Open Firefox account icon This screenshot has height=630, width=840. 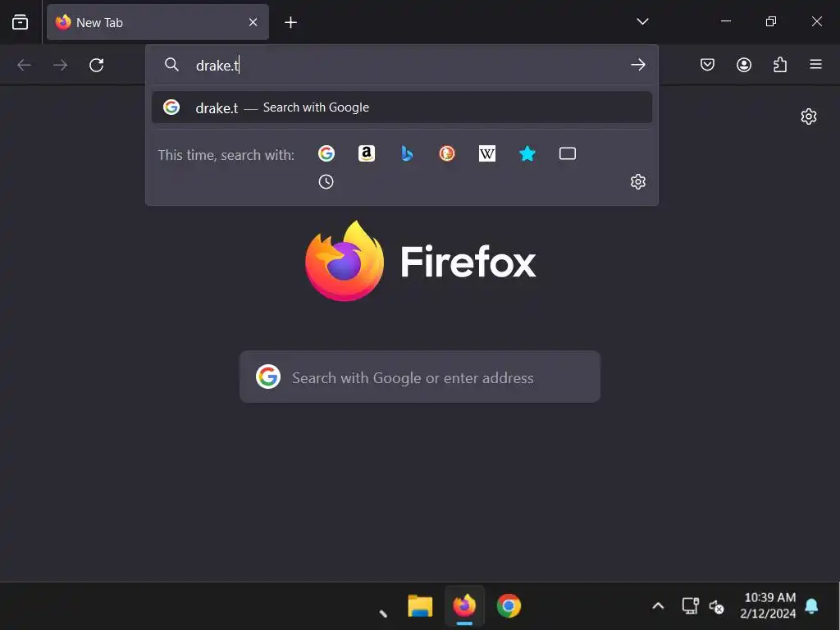coord(743,65)
